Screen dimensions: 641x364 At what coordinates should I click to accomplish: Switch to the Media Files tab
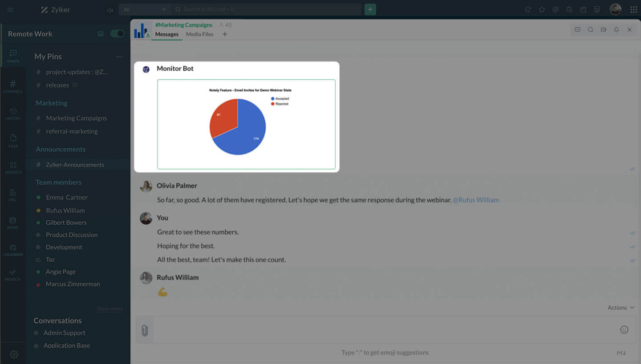click(199, 34)
